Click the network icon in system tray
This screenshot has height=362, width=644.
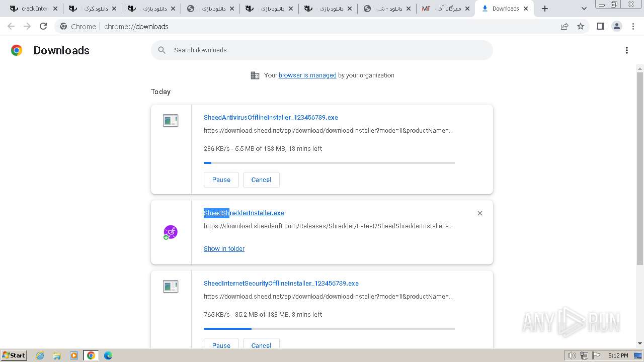pyautogui.click(x=584, y=355)
